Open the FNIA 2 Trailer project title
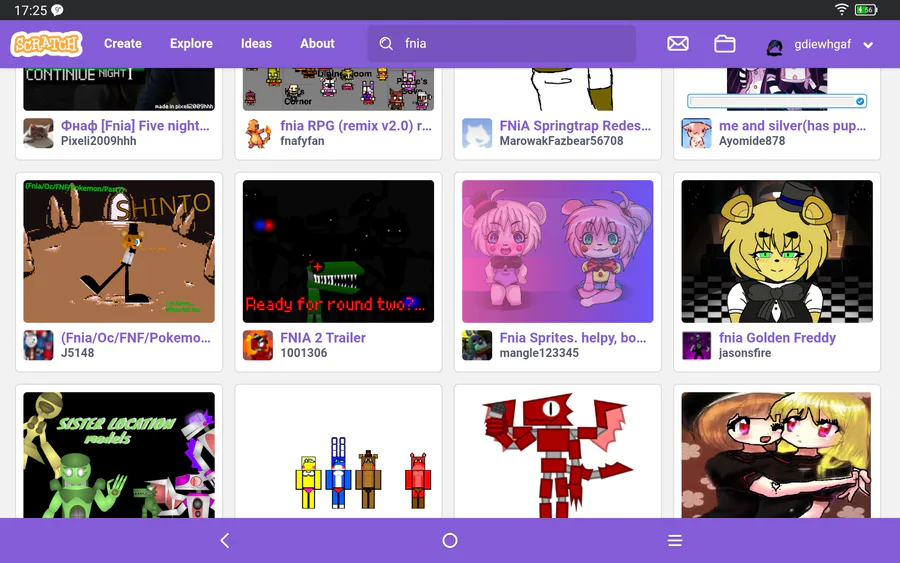The height and width of the screenshot is (563, 900). 323,338
